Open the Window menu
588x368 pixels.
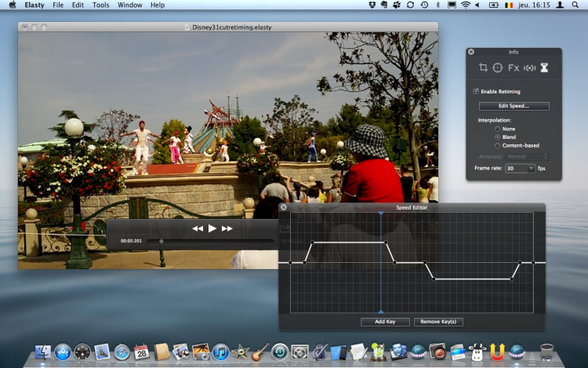129,5
